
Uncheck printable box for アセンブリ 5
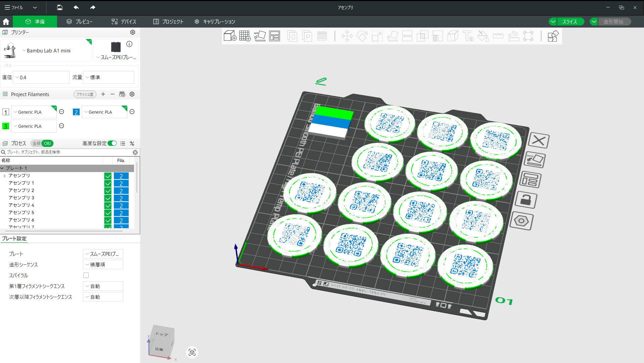tap(108, 213)
